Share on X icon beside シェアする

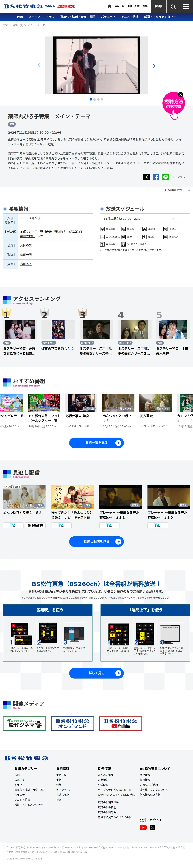click(146, 177)
